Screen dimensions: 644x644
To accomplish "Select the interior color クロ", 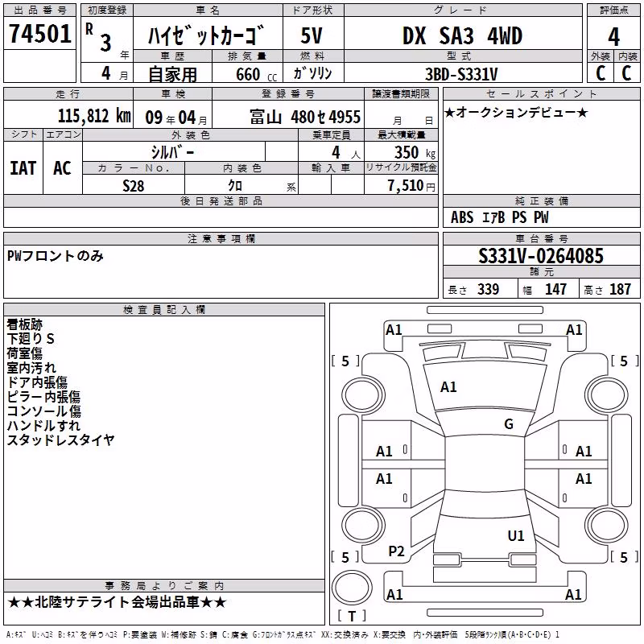I will (x=235, y=186).
